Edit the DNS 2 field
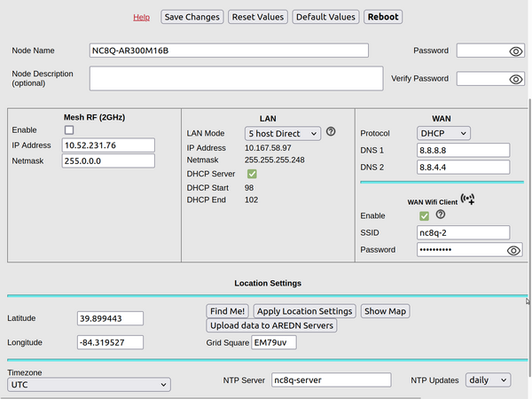 coord(463,168)
